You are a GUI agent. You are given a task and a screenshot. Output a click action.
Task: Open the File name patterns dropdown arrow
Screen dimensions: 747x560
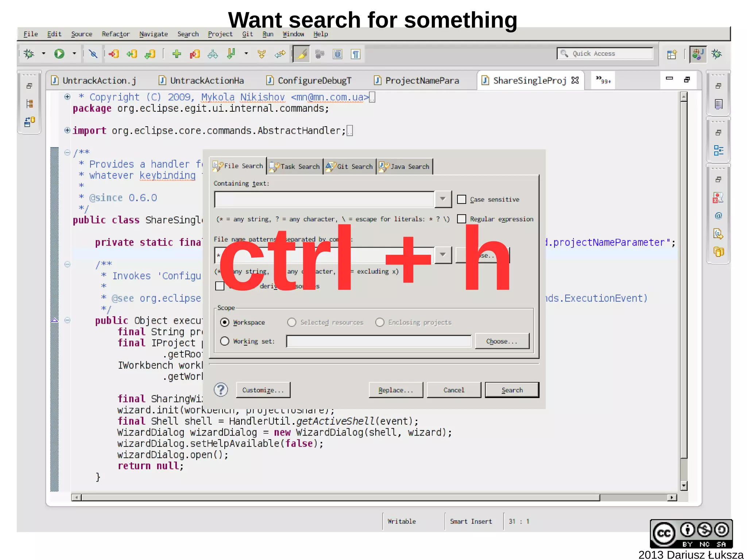443,255
